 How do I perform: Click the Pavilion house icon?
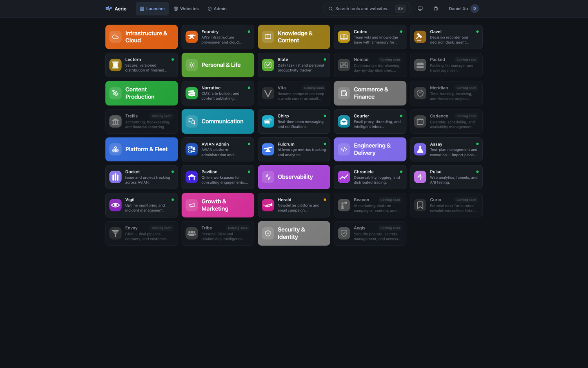(192, 177)
